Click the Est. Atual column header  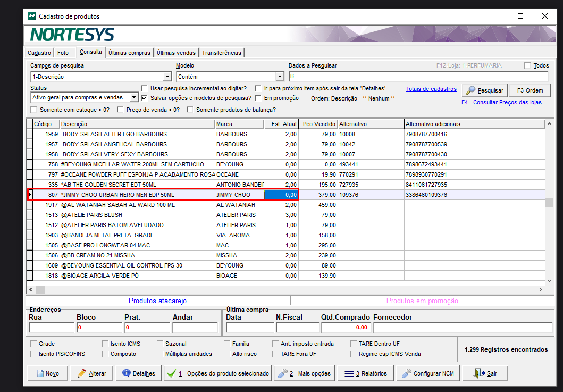point(281,124)
